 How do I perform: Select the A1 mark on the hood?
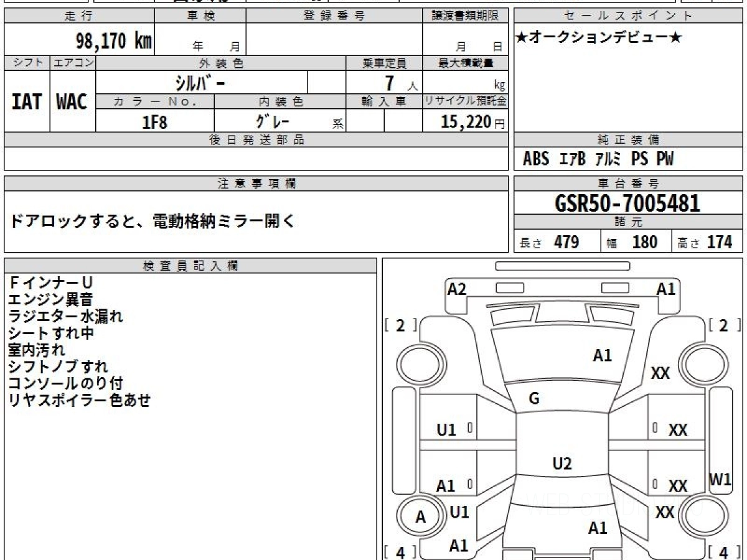click(x=603, y=355)
